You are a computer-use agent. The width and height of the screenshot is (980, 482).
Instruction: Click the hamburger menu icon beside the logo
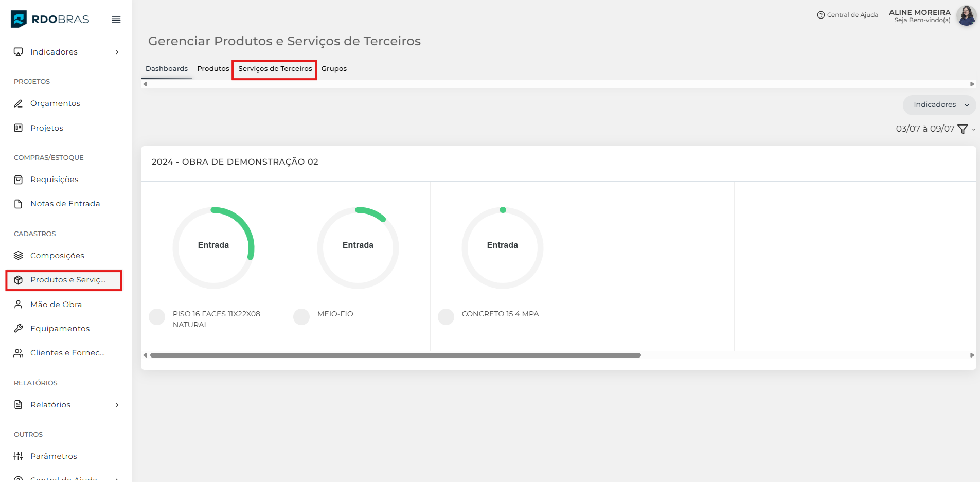(x=116, y=20)
